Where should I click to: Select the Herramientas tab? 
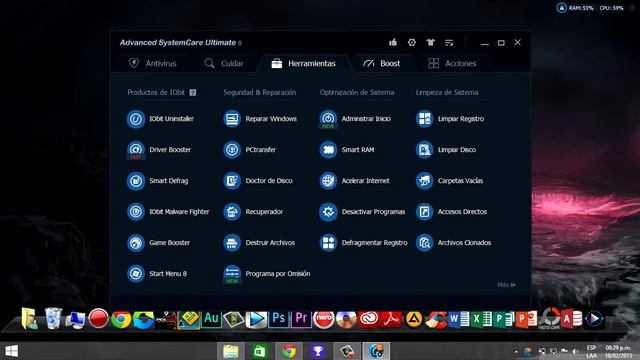[x=303, y=63]
